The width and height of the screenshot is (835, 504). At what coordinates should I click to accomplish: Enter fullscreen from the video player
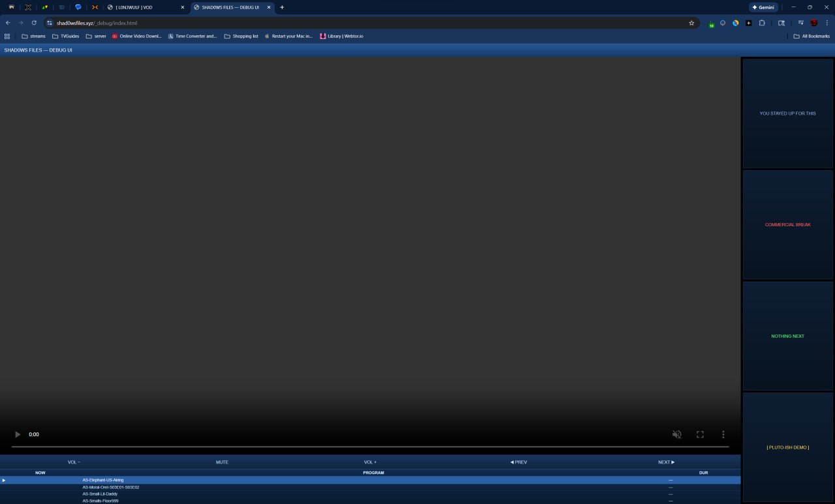(700, 434)
